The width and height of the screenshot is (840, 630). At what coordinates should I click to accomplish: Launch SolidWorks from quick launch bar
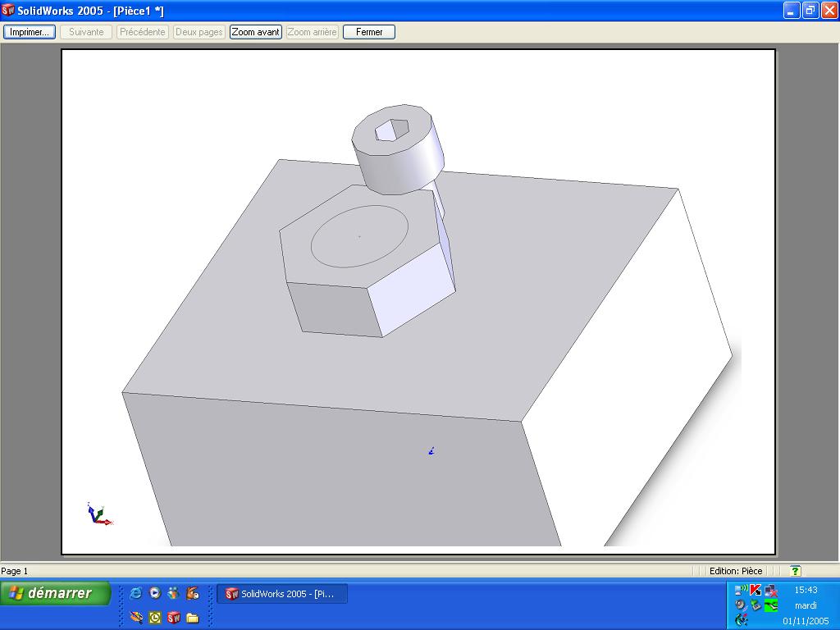click(x=173, y=618)
